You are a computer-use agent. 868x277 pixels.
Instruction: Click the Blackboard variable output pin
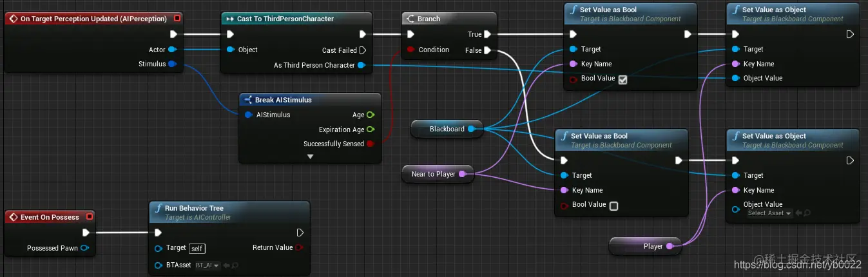coord(471,129)
